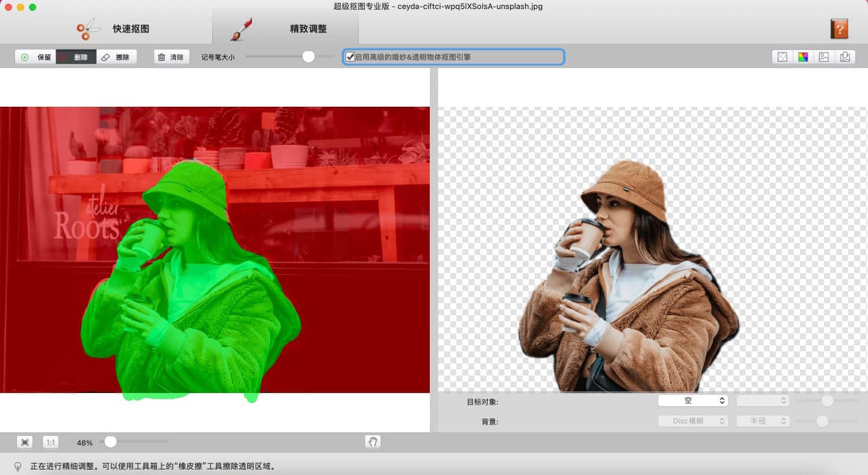Open the 目标对象 effect dropdown showing 空
This screenshot has width=868, height=475.
pyautogui.click(x=693, y=401)
